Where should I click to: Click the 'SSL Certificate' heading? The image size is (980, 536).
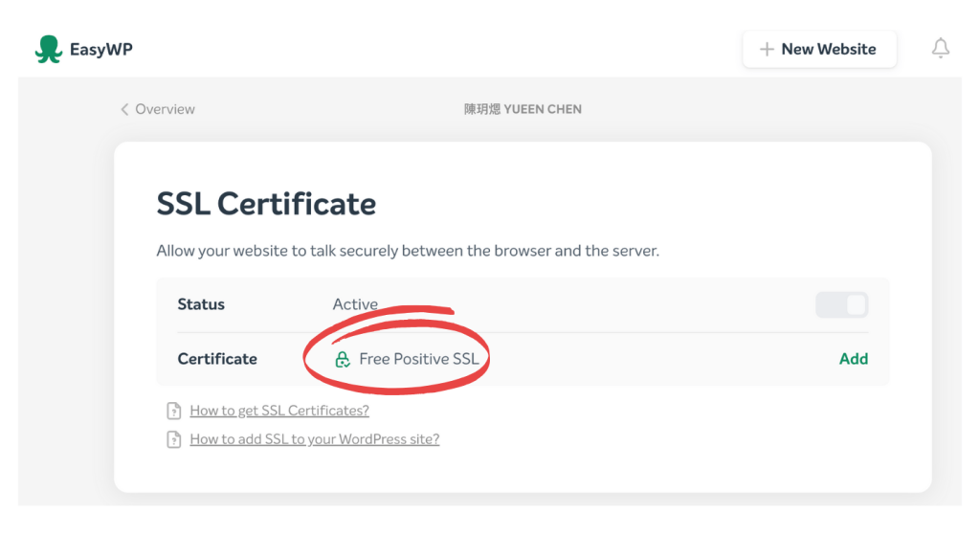(266, 204)
